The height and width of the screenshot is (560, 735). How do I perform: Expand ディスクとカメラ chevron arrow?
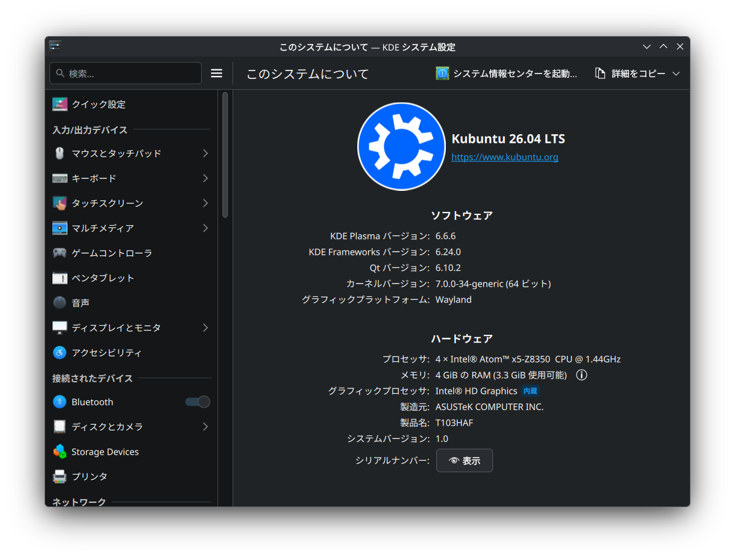coord(205,426)
